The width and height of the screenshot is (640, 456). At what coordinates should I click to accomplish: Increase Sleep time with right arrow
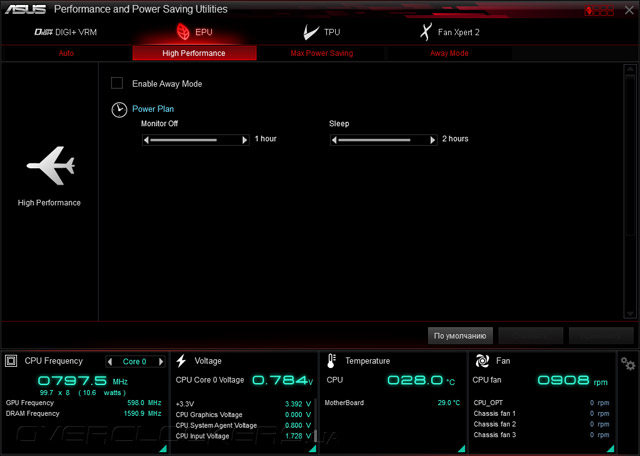click(x=433, y=140)
